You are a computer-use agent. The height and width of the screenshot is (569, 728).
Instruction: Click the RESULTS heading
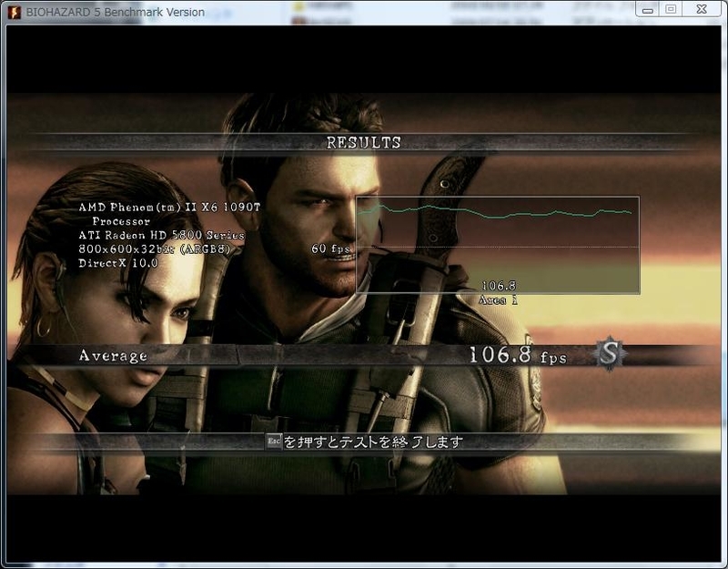pyautogui.click(x=363, y=143)
